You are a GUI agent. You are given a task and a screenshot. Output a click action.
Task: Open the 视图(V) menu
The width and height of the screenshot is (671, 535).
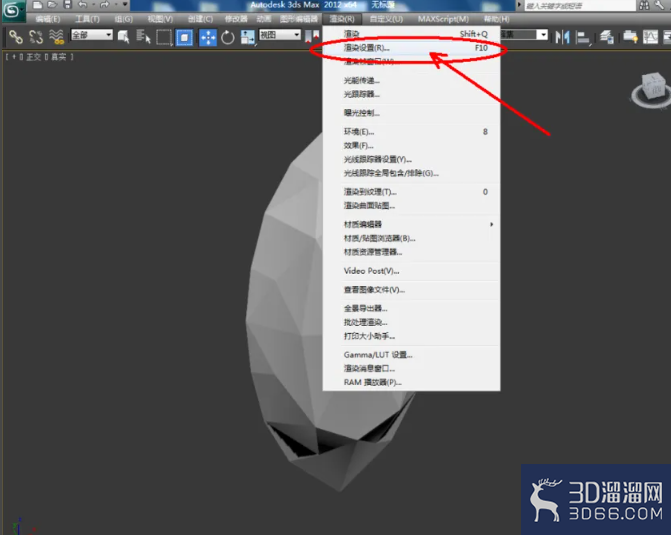coord(160,19)
